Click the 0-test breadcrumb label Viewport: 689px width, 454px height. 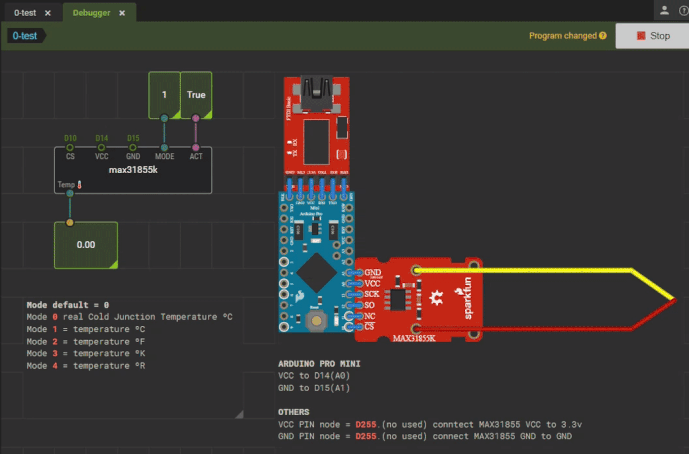tap(25, 36)
